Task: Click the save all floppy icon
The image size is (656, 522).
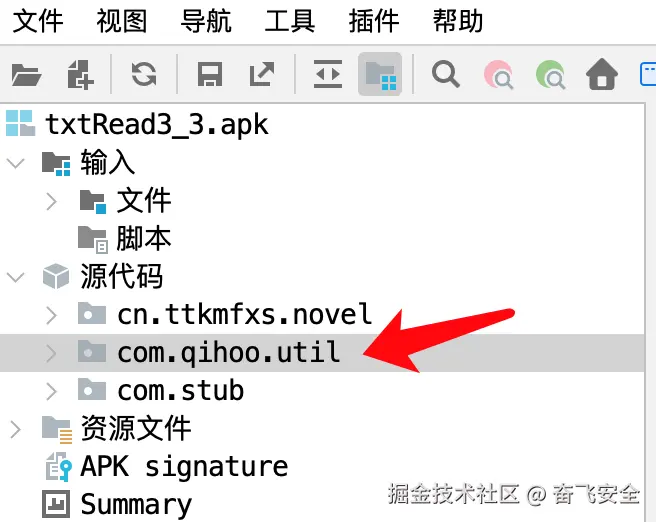Action: point(210,74)
